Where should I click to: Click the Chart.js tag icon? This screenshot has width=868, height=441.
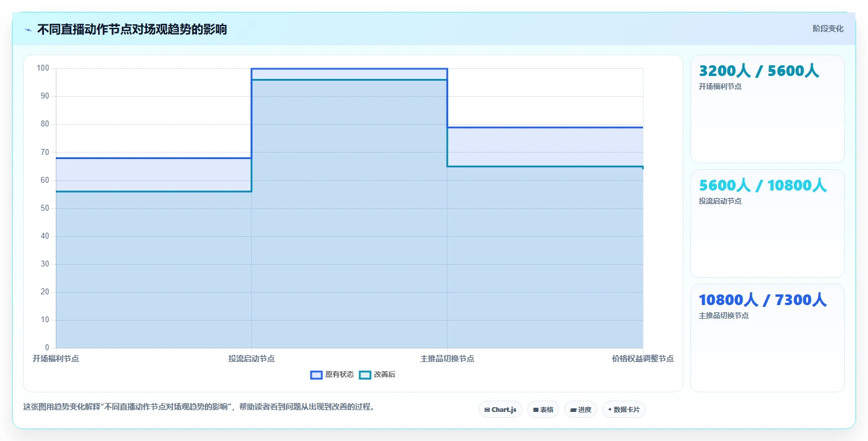(x=487, y=410)
